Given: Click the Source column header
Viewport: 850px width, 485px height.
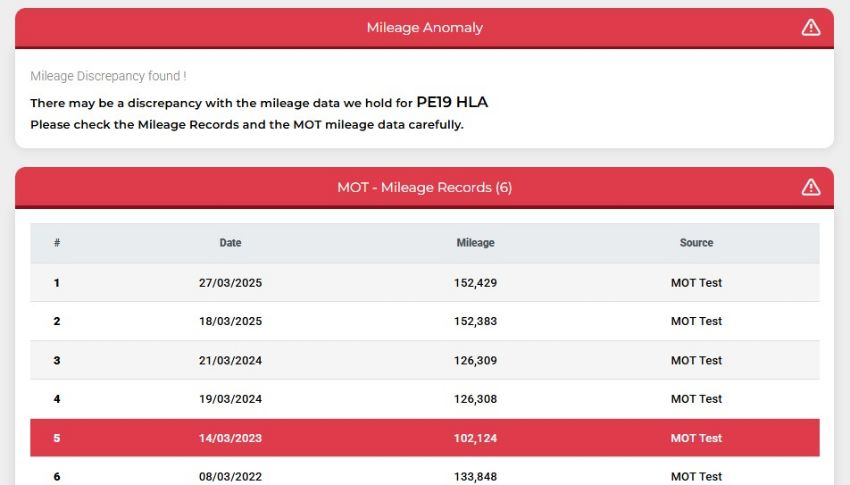Looking at the screenshot, I should click(697, 243).
